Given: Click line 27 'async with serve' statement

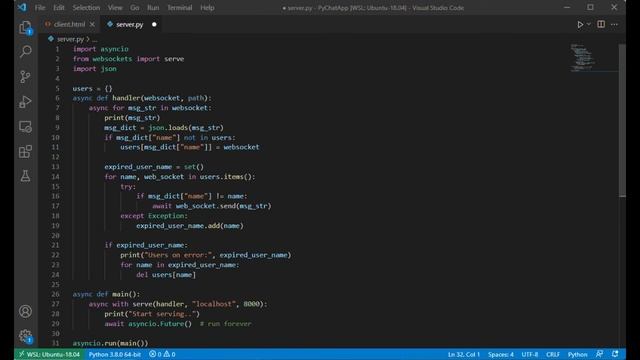Looking at the screenshot, I should [178, 304].
